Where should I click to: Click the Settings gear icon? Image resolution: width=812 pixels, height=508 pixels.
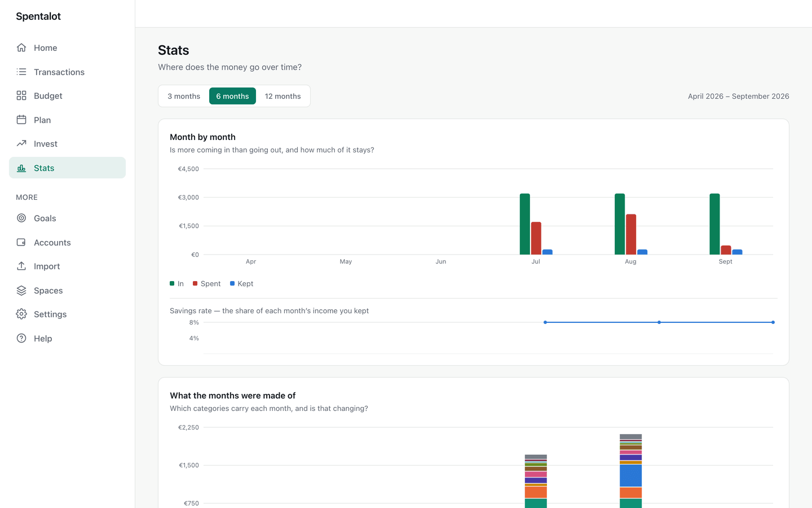(21, 314)
